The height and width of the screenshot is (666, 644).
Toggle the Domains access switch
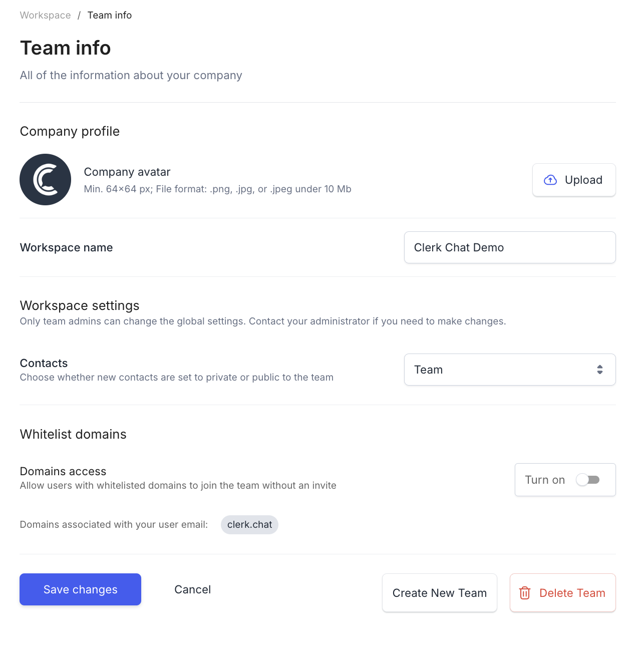click(x=587, y=480)
